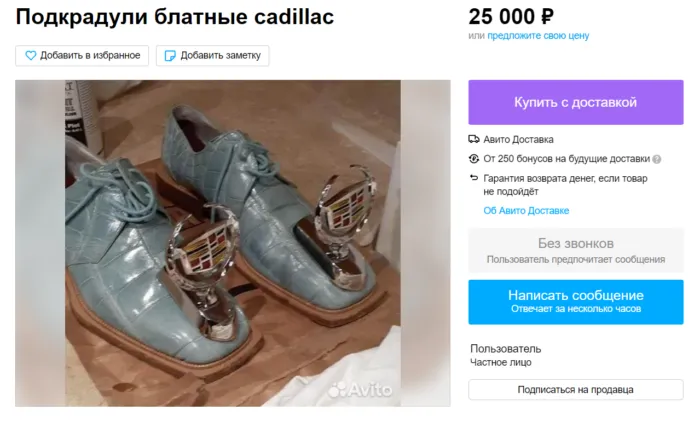Click the note icon beside Добавить заметку
The image size is (700, 422).
click(x=170, y=55)
